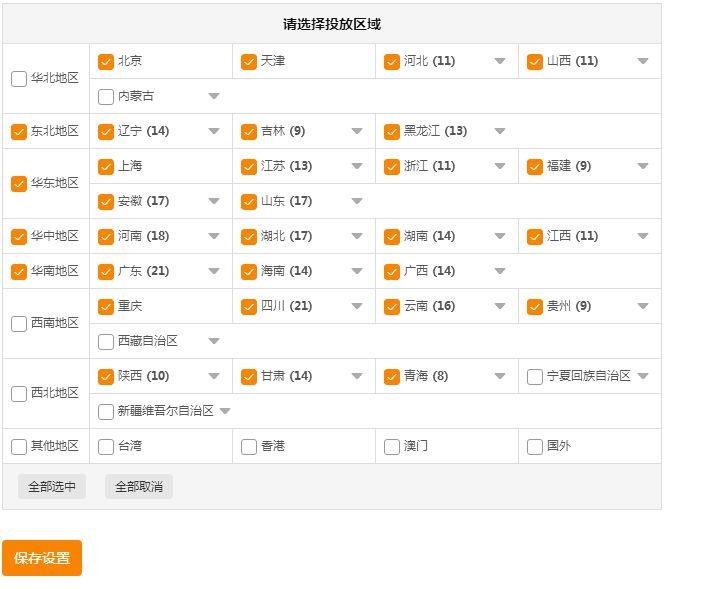This screenshot has width=726, height=589.
Task: Check the 西南地区 region checkbox
Action: click(19, 324)
